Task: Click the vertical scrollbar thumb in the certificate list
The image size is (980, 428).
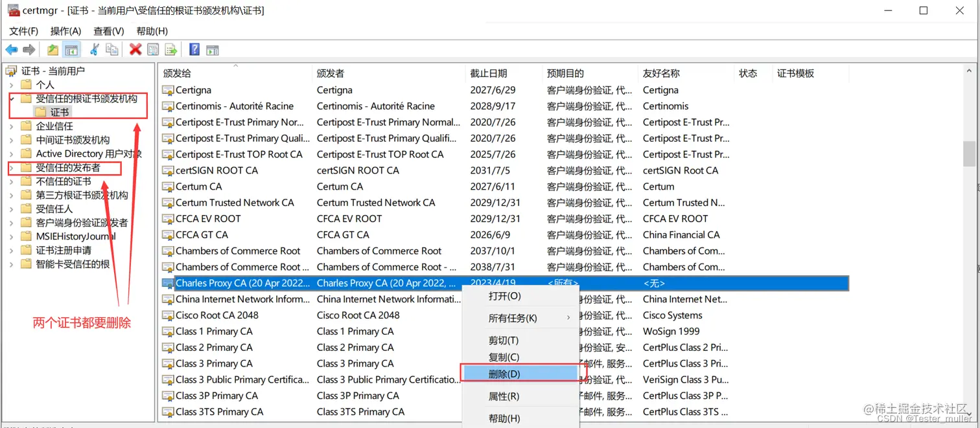Action: [970, 154]
